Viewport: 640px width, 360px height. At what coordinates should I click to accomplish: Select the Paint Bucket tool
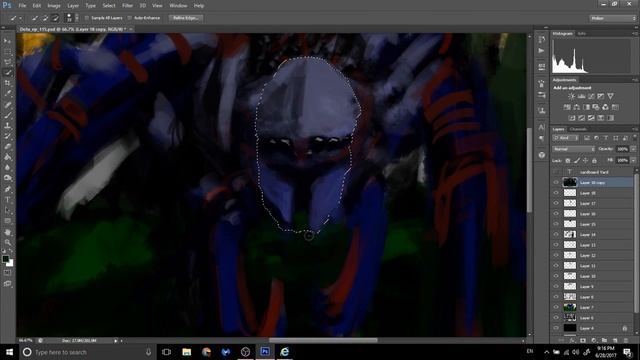coord(7,157)
